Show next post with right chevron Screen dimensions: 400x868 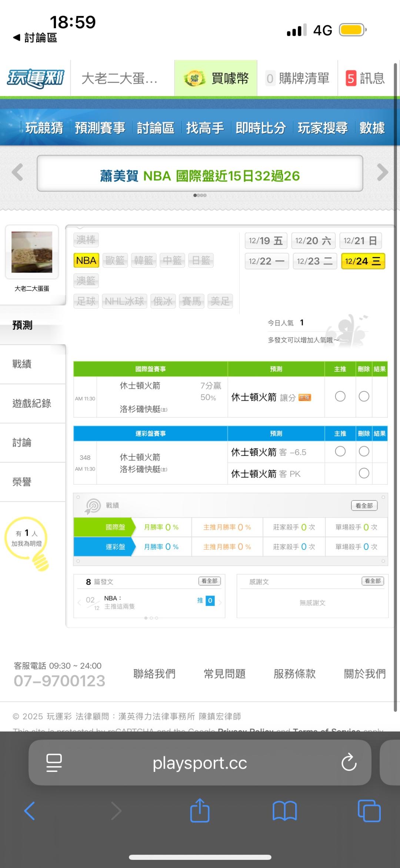220,603
